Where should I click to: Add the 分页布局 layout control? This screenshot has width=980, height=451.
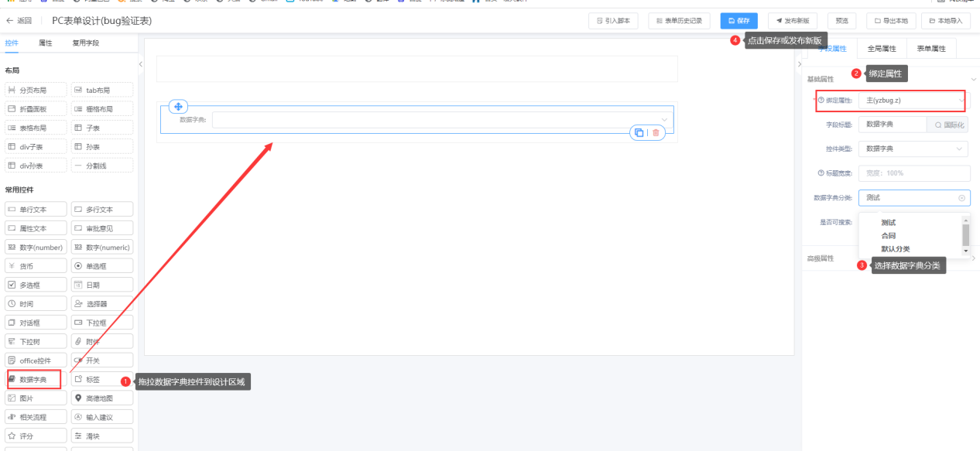[x=36, y=90]
